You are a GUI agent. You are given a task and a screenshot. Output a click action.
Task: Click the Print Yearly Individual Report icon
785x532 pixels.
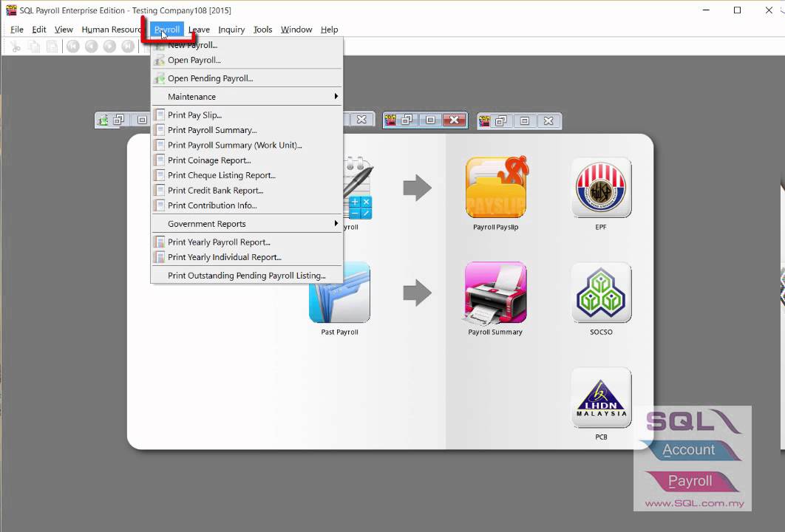pyautogui.click(x=159, y=257)
